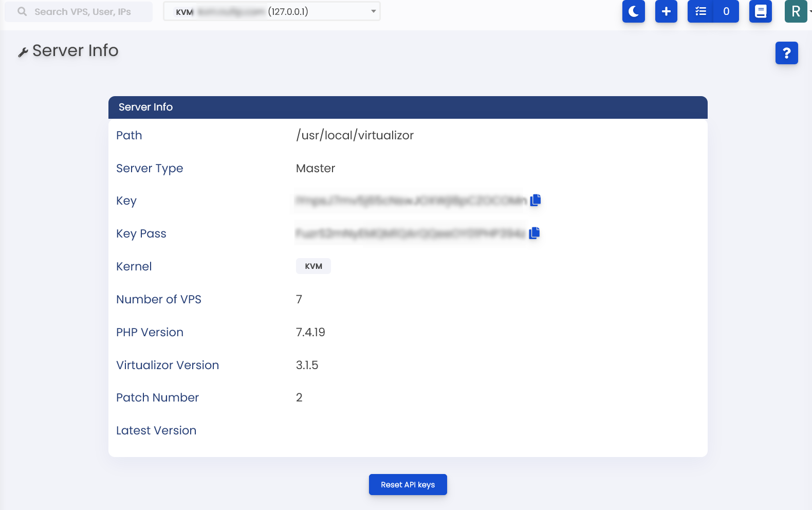Copy the Key value
Screen dimensions: 812x510
coord(536,200)
